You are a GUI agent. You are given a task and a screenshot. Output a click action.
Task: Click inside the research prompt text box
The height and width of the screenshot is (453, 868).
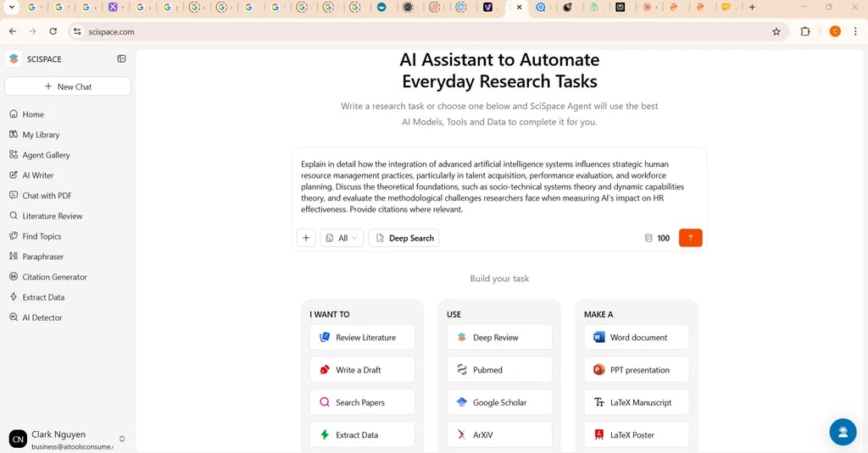pos(498,186)
